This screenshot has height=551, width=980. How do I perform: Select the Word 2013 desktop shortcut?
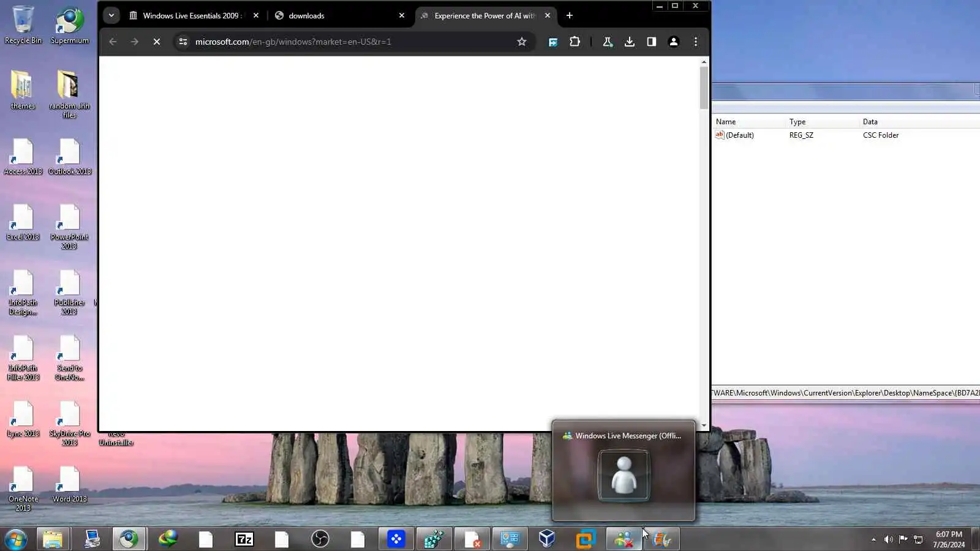pos(70,484)
